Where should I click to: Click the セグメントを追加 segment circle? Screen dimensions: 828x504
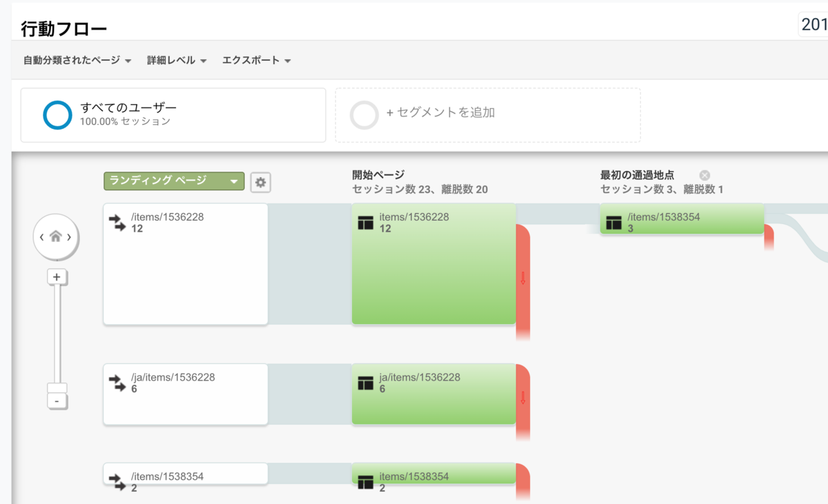click(364, 114)
